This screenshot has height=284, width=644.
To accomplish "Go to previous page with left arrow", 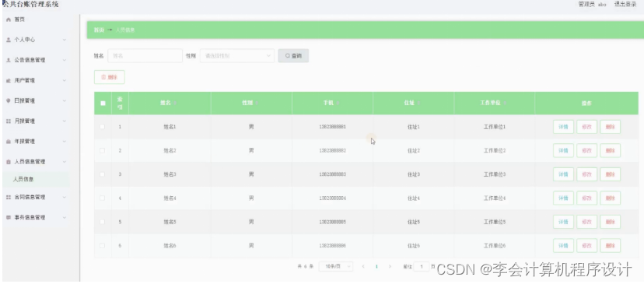I will point(363,266).
